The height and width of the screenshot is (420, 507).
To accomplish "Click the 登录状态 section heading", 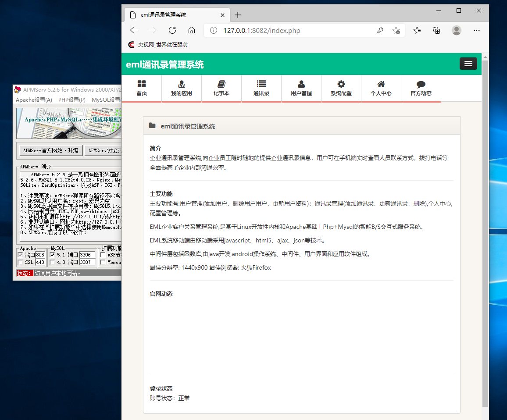I will [161, 388].
